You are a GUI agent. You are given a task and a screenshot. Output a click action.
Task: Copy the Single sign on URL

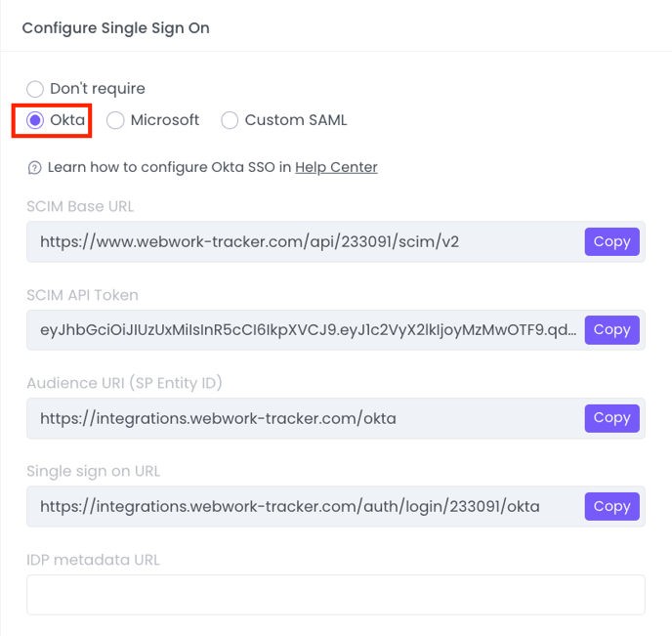(611, 507)
